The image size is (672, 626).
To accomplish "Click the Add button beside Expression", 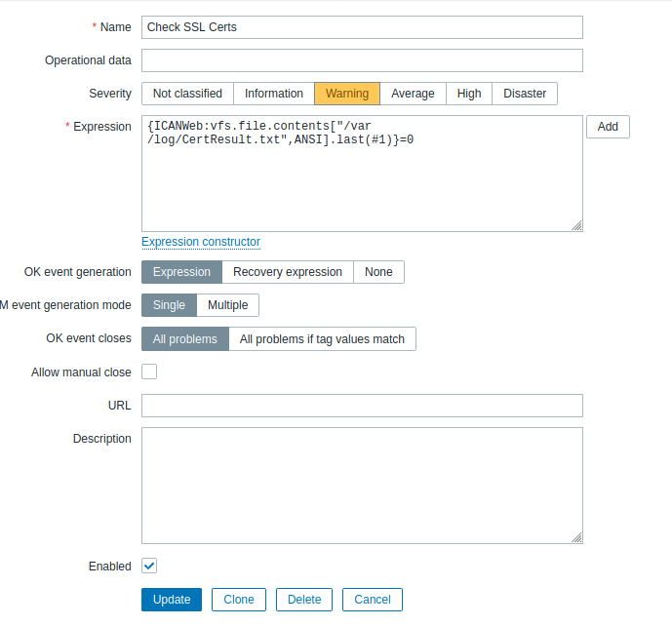I will (608, 127).
